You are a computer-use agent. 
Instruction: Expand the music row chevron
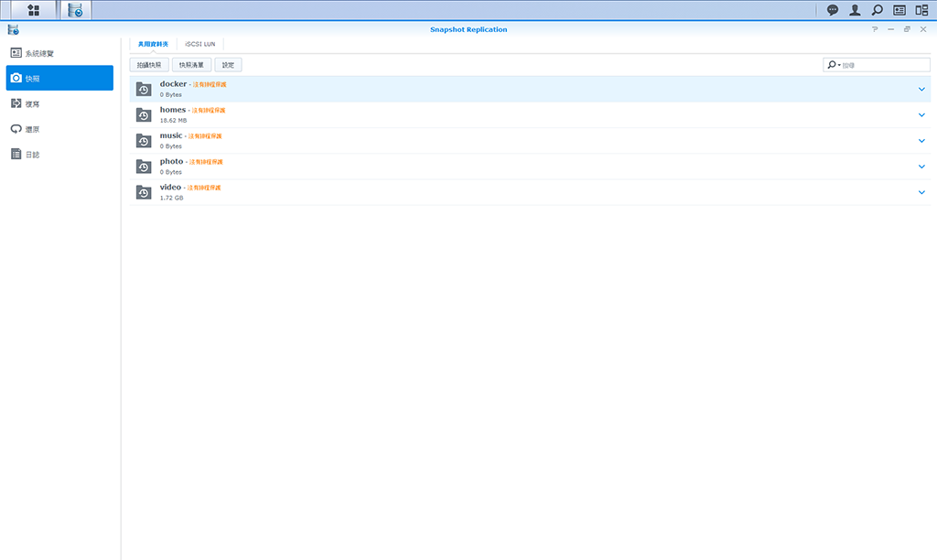921,140
